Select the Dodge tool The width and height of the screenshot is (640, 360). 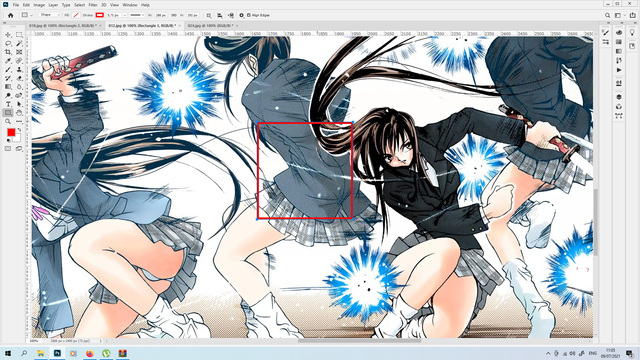pos(8,95)
